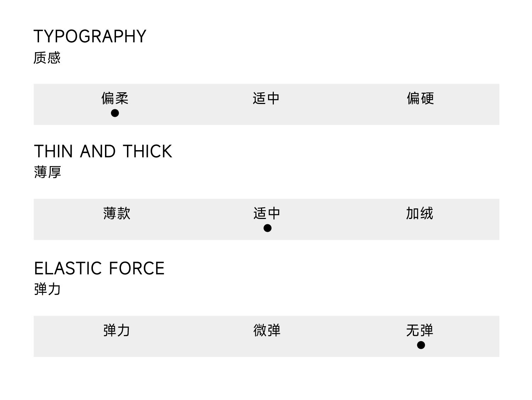
Task: Click the 弹力 subtitle under ELASTIC FORCE
Action: tap(48, 289)
